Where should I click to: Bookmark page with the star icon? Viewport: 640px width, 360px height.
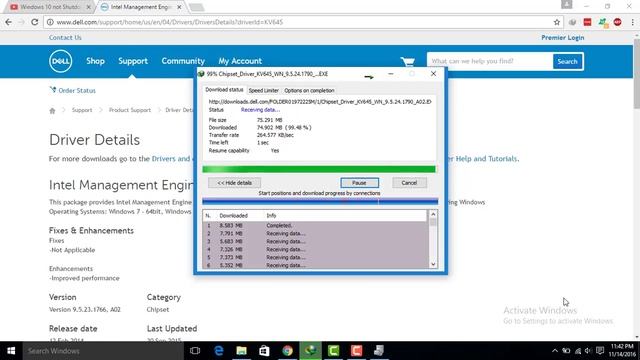(x=556, y=22)
